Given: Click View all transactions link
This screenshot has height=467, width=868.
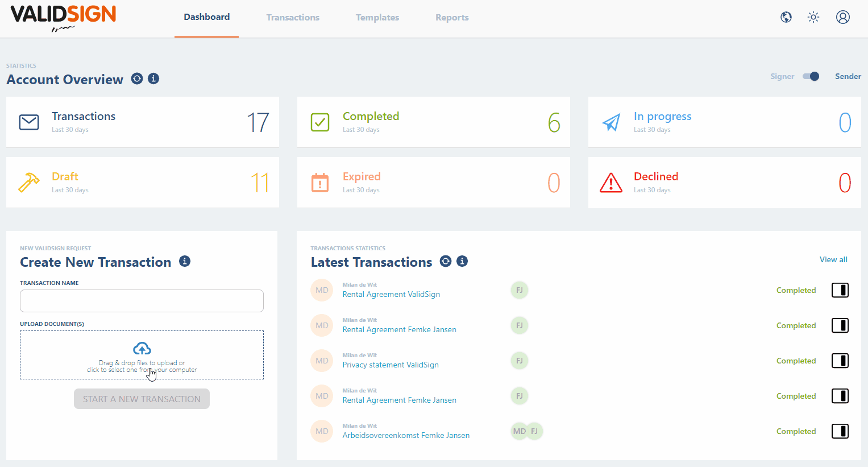Looking at the screenshot, I should [x=833, y=259].
